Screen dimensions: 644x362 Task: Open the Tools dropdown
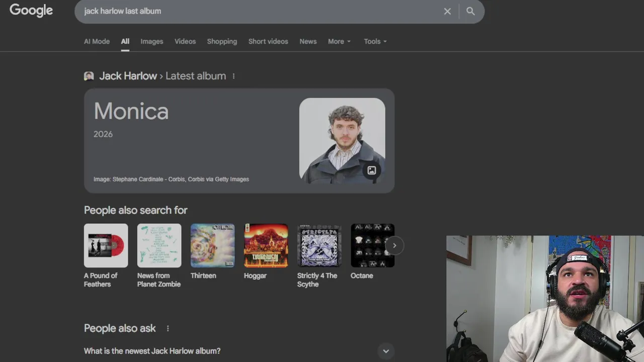(375, 41)
